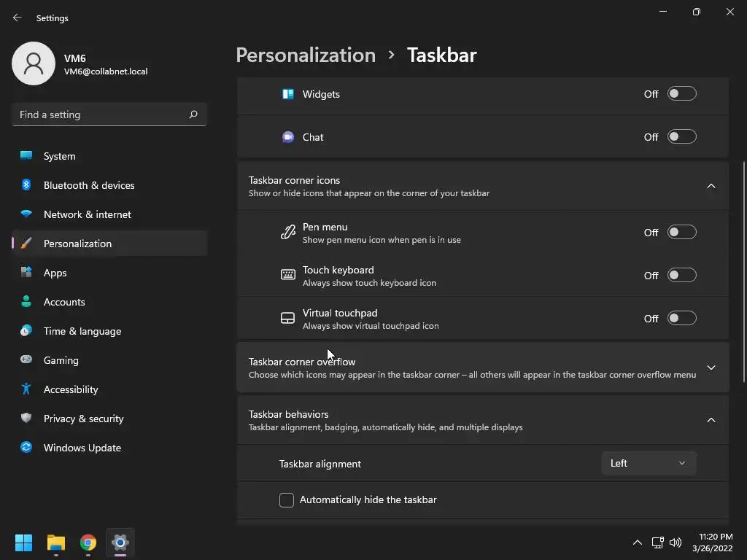The image size is (747, 560).
Task: Click the Windows Start button
Action: pyautogui.click(x=24, y=542)
